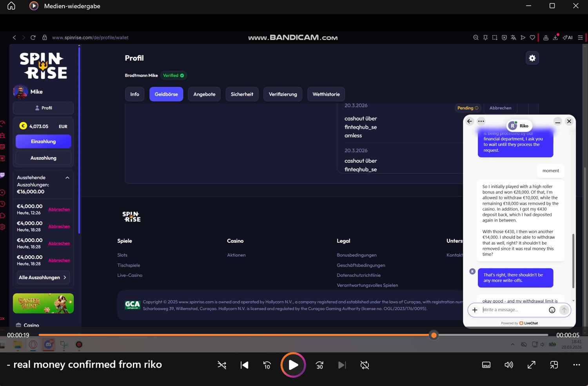Skip back 10 seconds
The height and width of the screenshot is (386, 588).
pos(267,365)
